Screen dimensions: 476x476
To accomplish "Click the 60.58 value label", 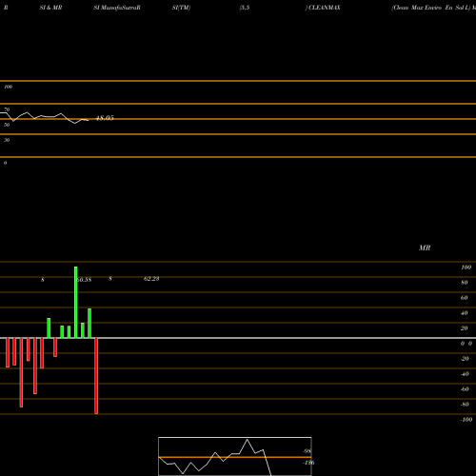I will pos(85,280).
